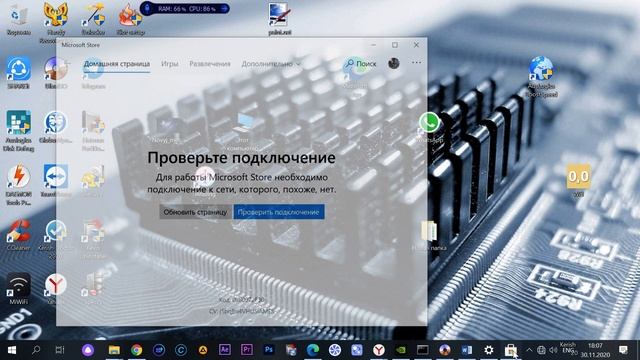Click the Проверить подключение button

pos(279,212)
